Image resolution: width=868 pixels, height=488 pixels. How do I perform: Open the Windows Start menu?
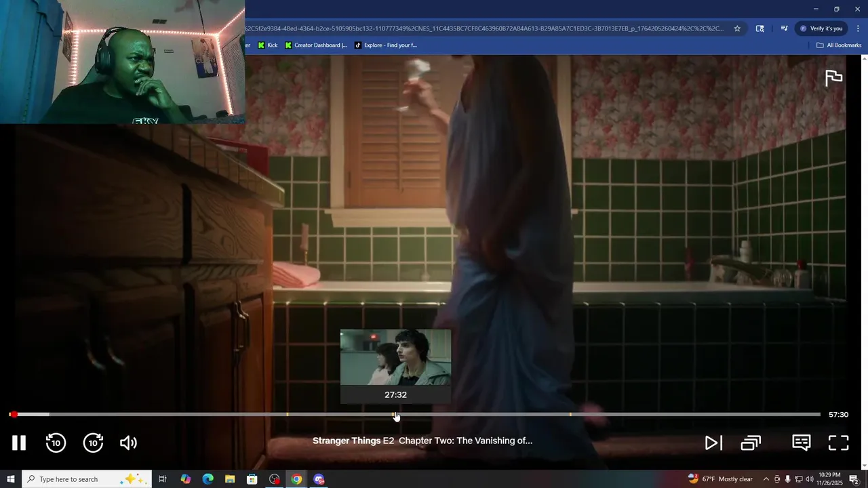[11, 479]
